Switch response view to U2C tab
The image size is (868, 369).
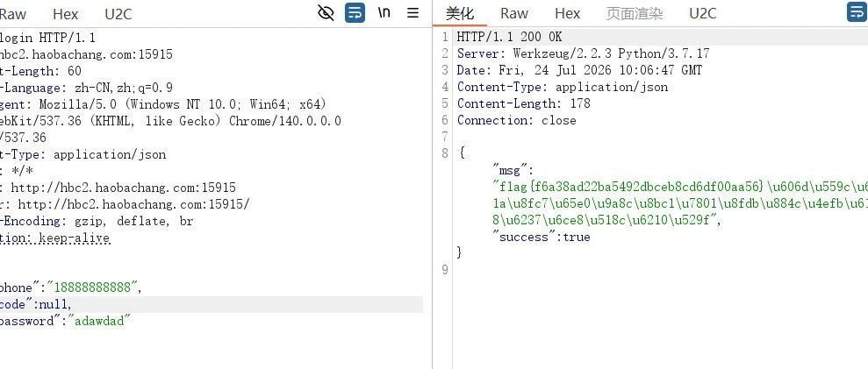pos(702,13)
